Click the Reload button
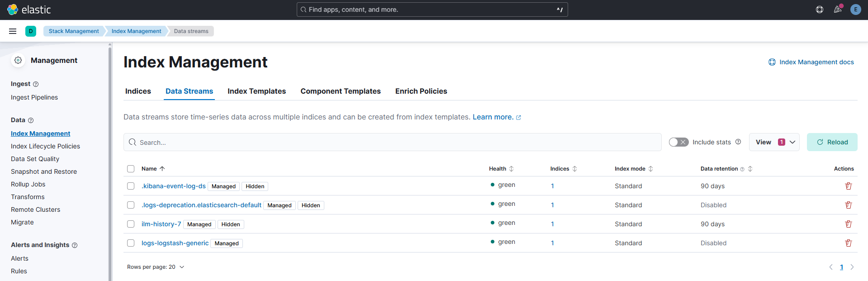The height and width of the screenshot is (281, 868). point(832,142)
